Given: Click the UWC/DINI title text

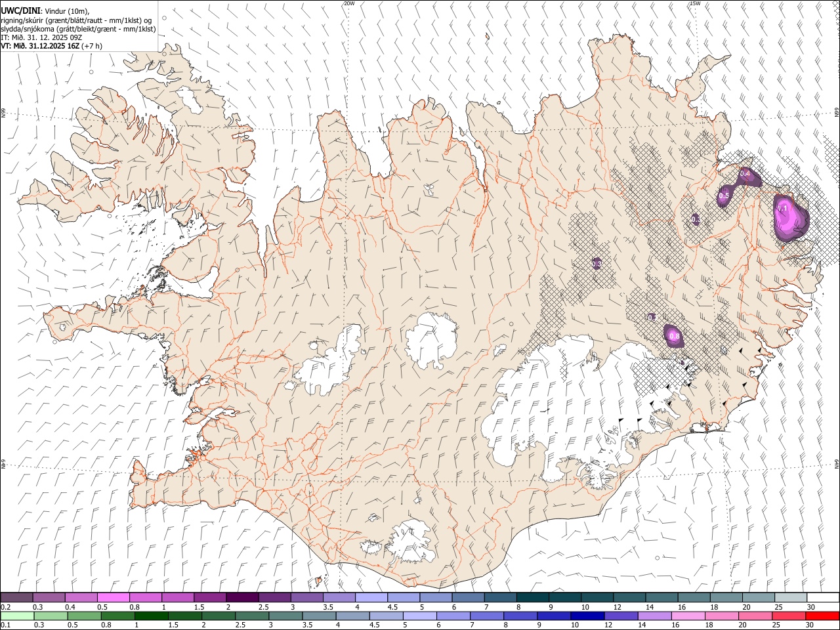Looking at the screenshot, I should point(20,11).
